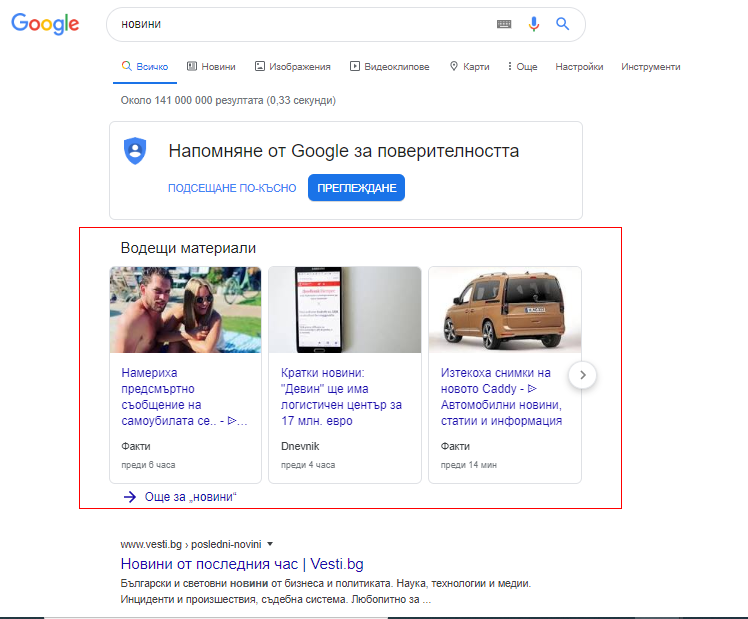748x619 pixels.
Task: Click the Около 141 000 000 резултата text
Action: pyautogui.click(x=228, y=101)
